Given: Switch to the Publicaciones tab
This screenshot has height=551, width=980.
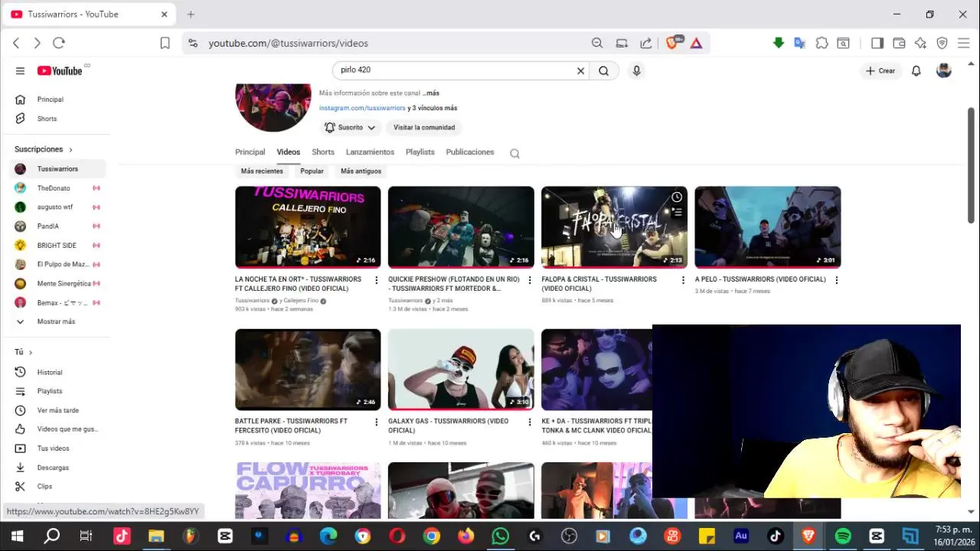Looking at the screenshot, I should pyautogui.click(x=470, y=152).
